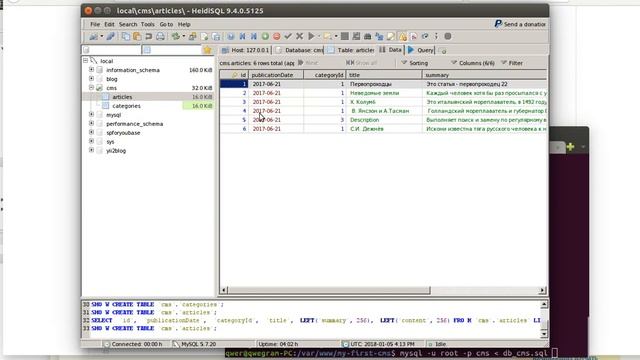Click the publicationDate column header
This screenshot has height=360, width=640.
click(x=276, y=75)
